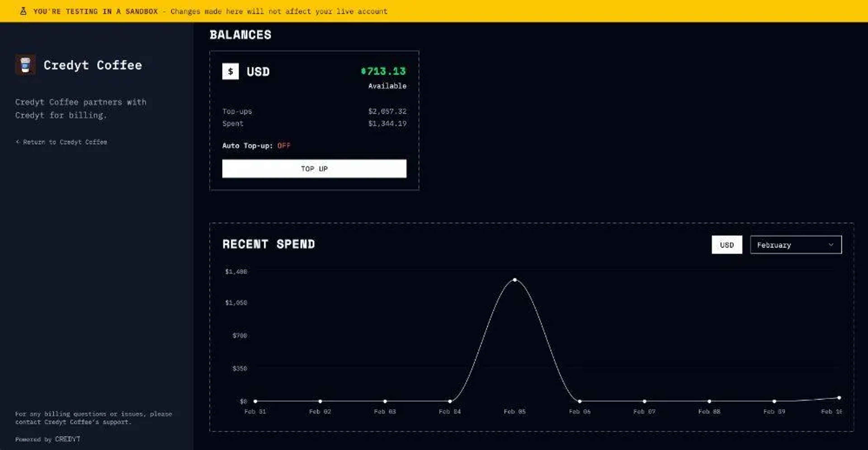The height and width of the screenshot is (450, 868).
Task: Follow the Return to Credyt Coffee link
Action: [65, 142]
